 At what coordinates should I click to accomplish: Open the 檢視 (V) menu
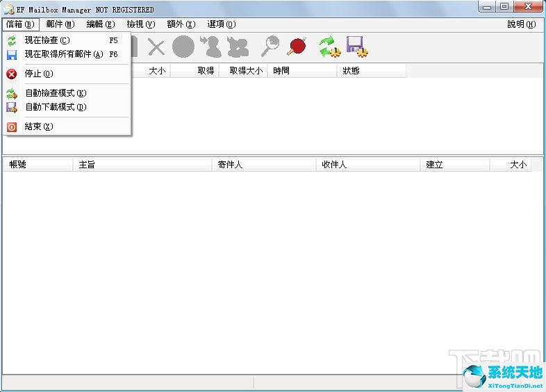[x=141, y=24]
